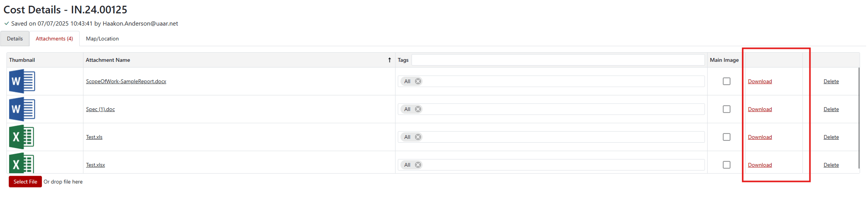Check Main Image for ScopeOfWork-SampleReport.docx
868x198 pixels.
tap(727, 81)
